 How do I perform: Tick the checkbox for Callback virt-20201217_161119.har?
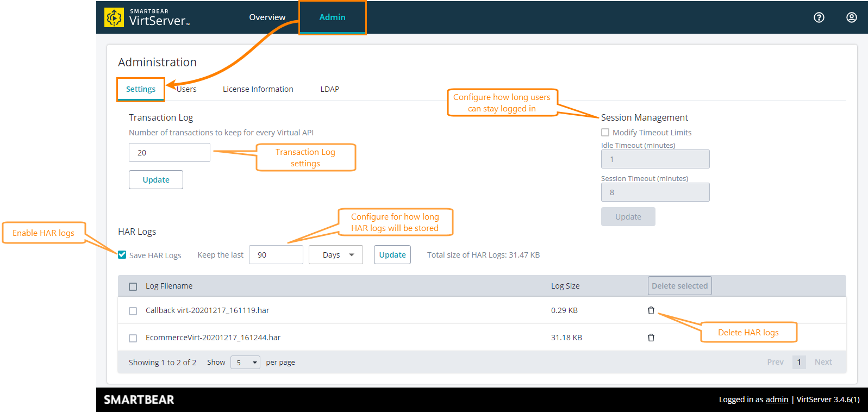133,311
